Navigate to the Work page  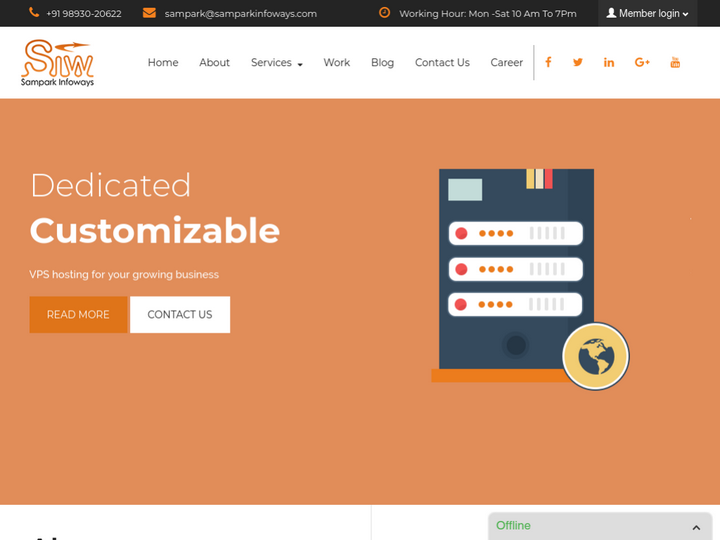click(336, 62)
